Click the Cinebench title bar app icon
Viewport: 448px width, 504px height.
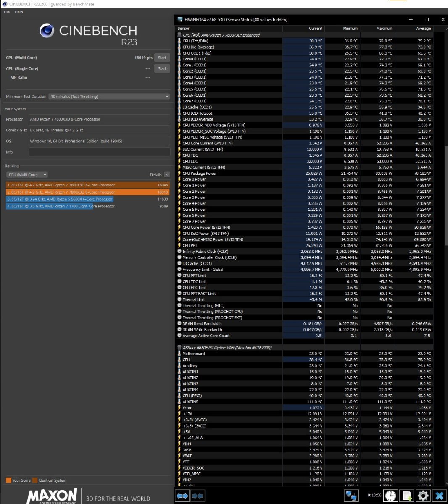[x=5, y=4]
